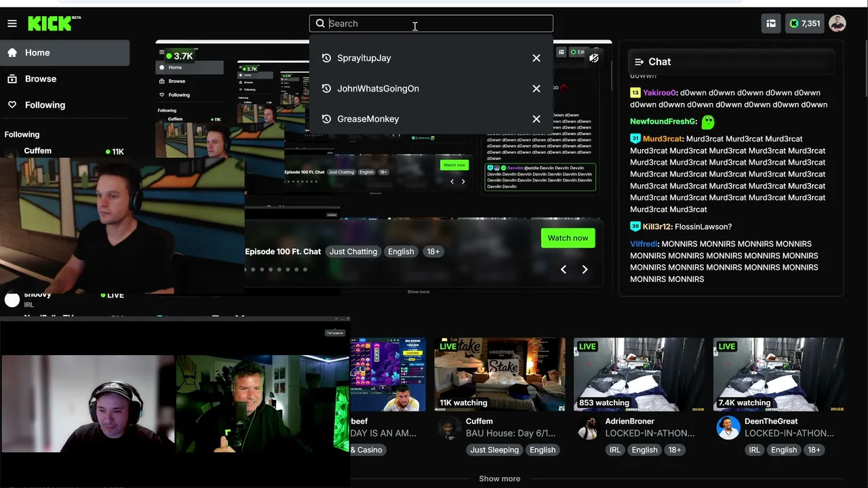Open the creator dashboard icon in header
This screenshot has width=868, height=488.
click(771, 24)
